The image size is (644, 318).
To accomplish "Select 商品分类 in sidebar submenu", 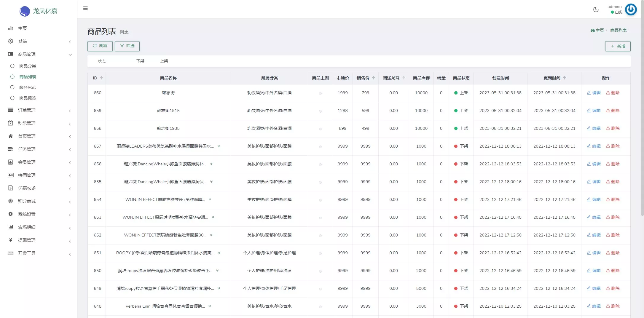I will (x=28, y=66).
